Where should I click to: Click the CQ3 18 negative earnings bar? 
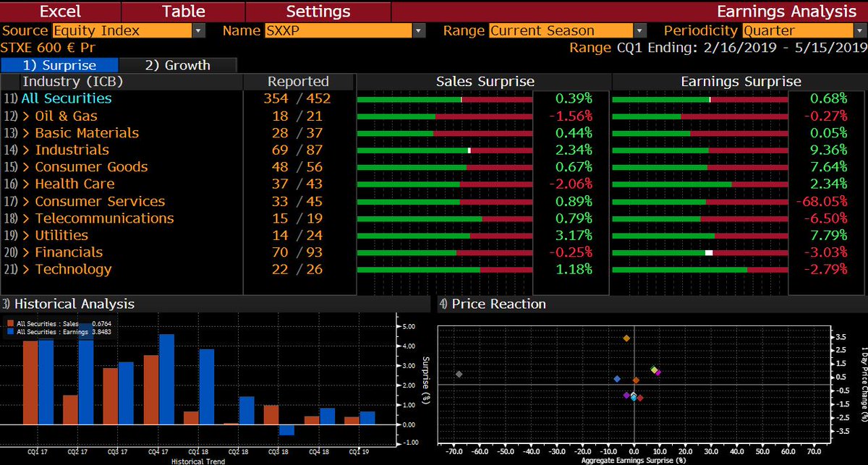(286, 430)
